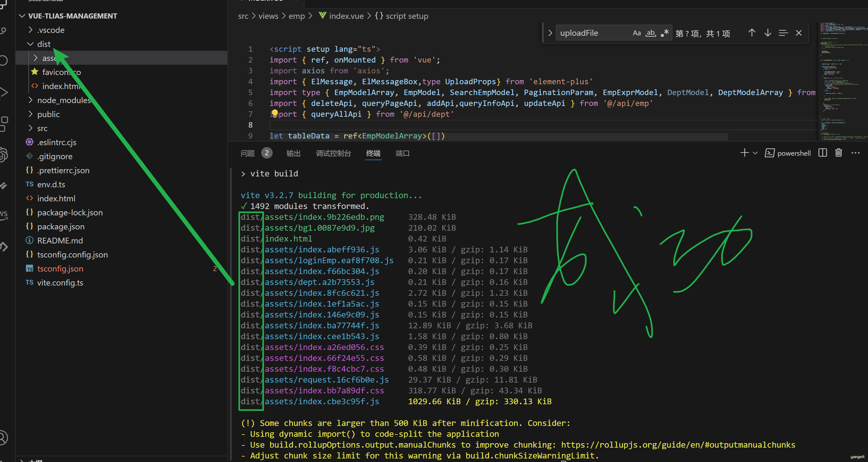Open env.d.ts file
This screenshot has width=868, height=462.
[x=51, y=184]
